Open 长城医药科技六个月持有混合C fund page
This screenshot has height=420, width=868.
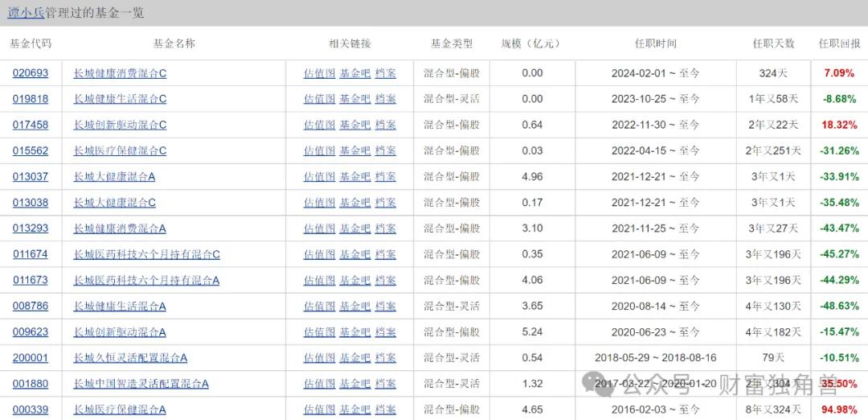tap(147, 254)
